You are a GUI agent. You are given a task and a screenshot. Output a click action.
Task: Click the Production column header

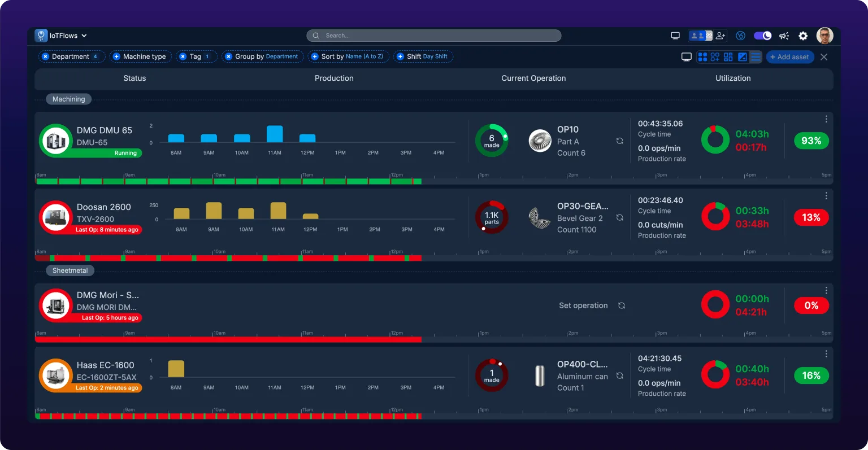click(334, 78)
